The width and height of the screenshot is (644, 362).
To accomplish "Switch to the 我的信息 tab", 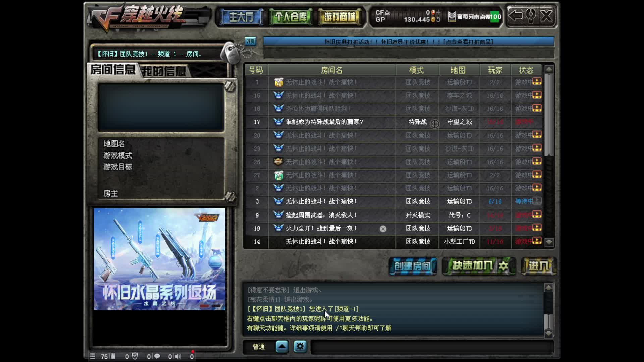I will tap(164, 71).
